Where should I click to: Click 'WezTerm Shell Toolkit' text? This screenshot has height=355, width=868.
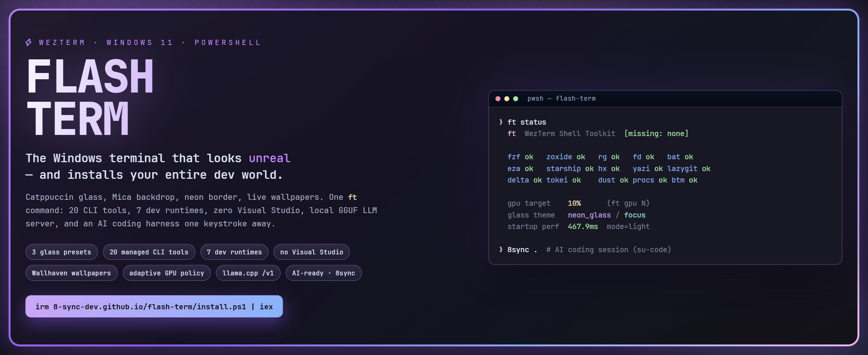point(570,133)
